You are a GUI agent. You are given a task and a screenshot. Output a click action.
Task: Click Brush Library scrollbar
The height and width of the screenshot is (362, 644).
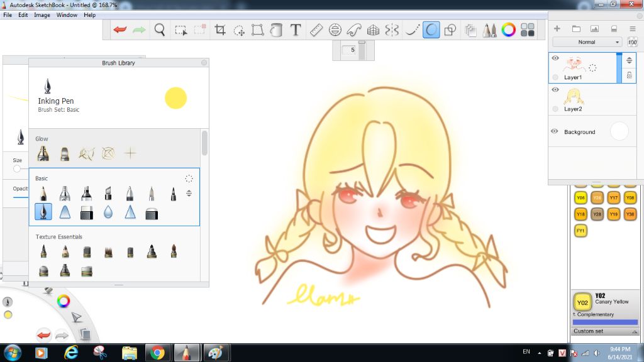tap(204, 143)
